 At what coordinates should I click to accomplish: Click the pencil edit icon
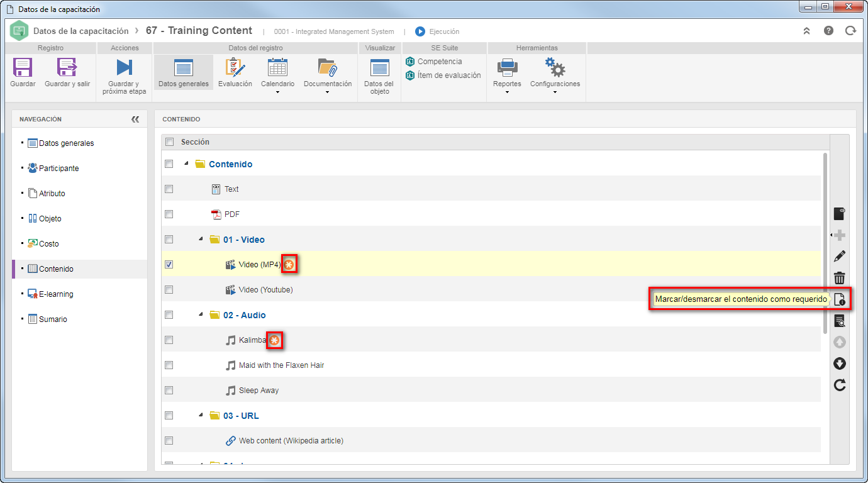coord(839,257)
